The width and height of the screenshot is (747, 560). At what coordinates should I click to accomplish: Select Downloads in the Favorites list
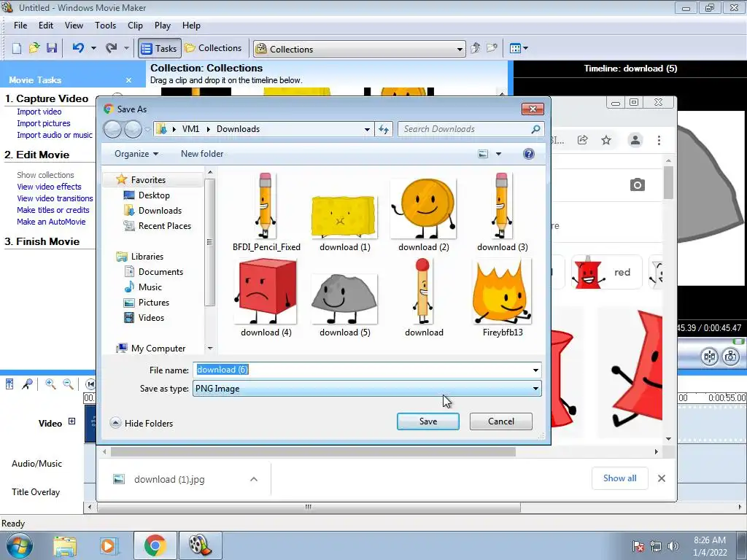click(x=152, y=211)
